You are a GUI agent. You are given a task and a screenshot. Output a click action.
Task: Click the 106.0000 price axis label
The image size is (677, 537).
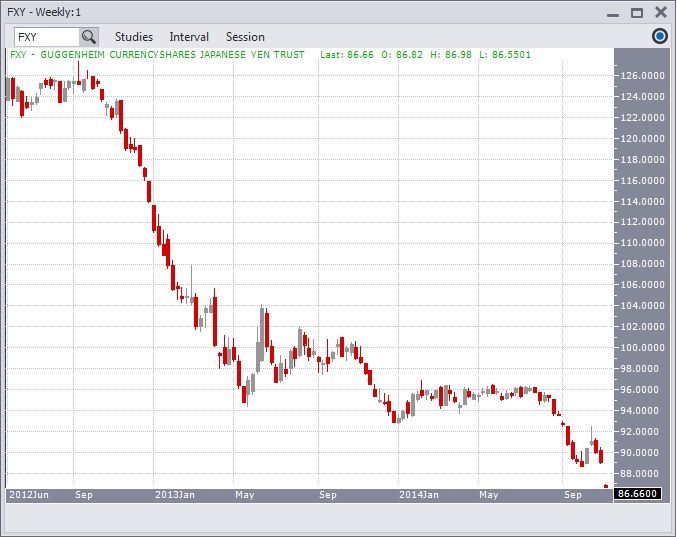click(x=642, y=284)
